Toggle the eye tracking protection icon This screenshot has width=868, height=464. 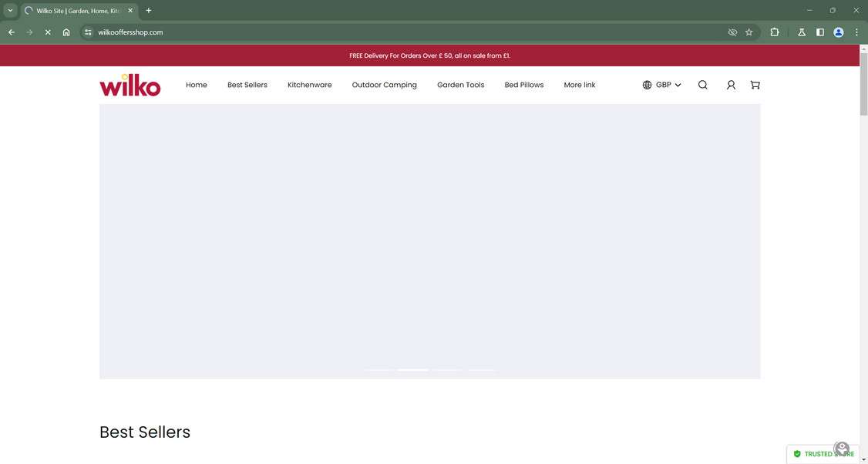click(731, 32)
